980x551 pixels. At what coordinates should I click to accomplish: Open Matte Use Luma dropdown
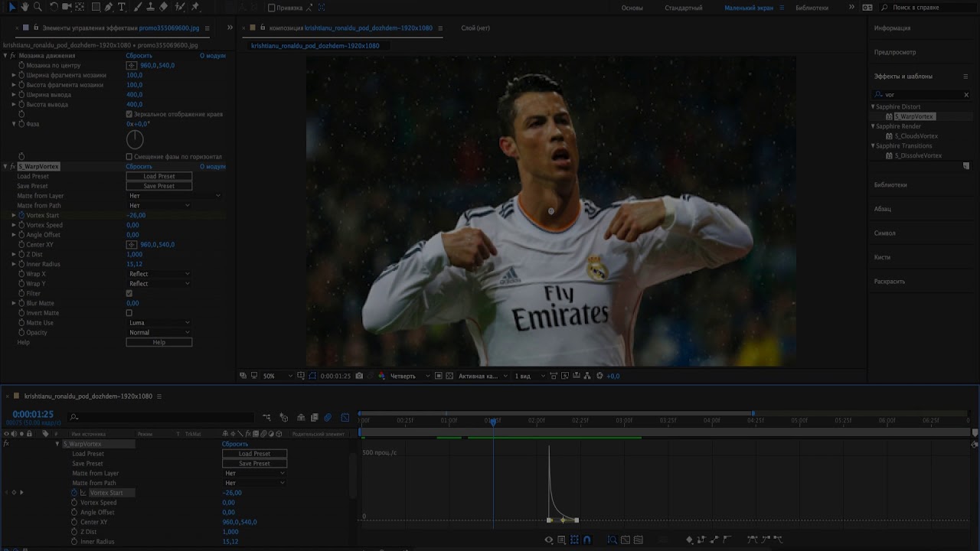158,323
